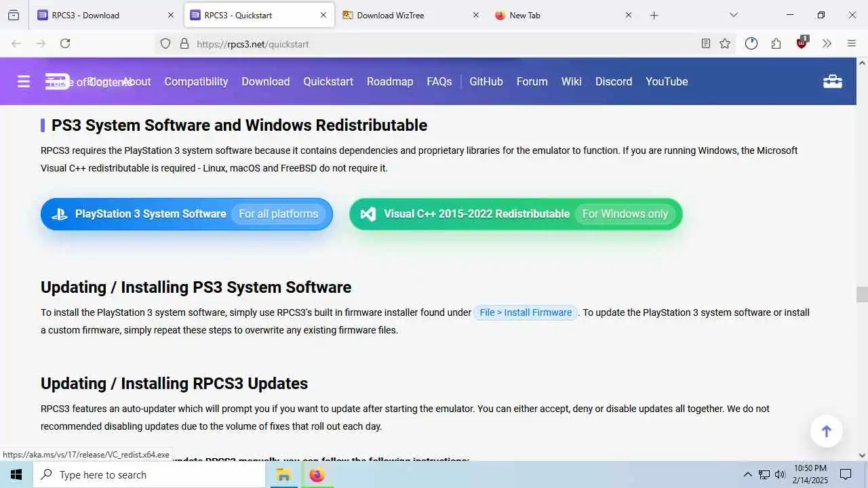
Task: Open the Download navigation item
Action: point(265,81)
